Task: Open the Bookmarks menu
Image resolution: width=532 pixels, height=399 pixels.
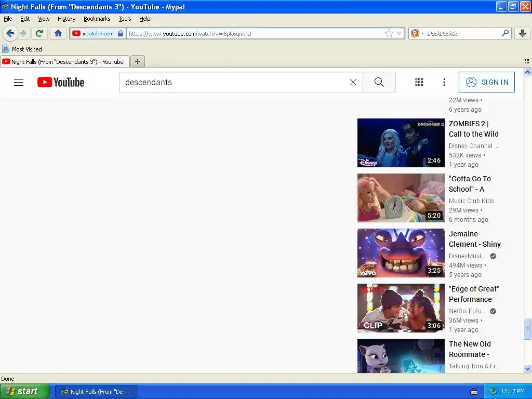Action: point(97,19)
